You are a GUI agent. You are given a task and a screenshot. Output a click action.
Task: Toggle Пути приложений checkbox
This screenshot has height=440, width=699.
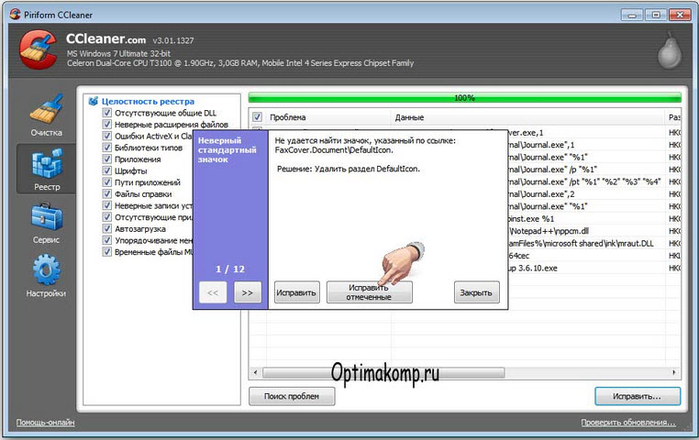(x=107, y=182)
